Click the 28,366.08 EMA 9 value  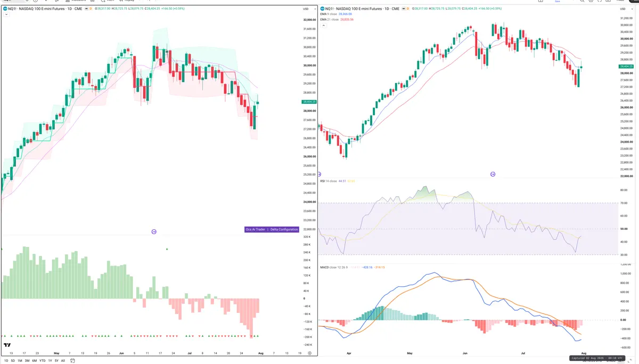point(345,14)
